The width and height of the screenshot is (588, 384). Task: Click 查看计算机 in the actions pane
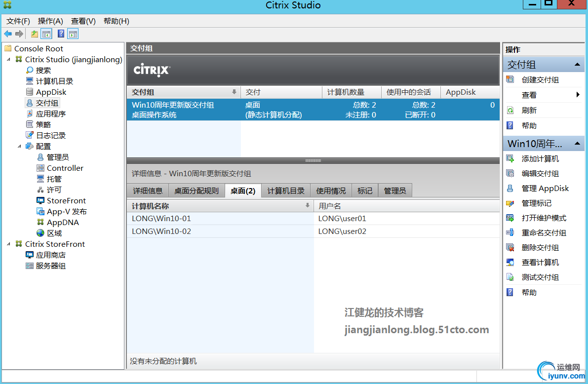pos(540,263)
